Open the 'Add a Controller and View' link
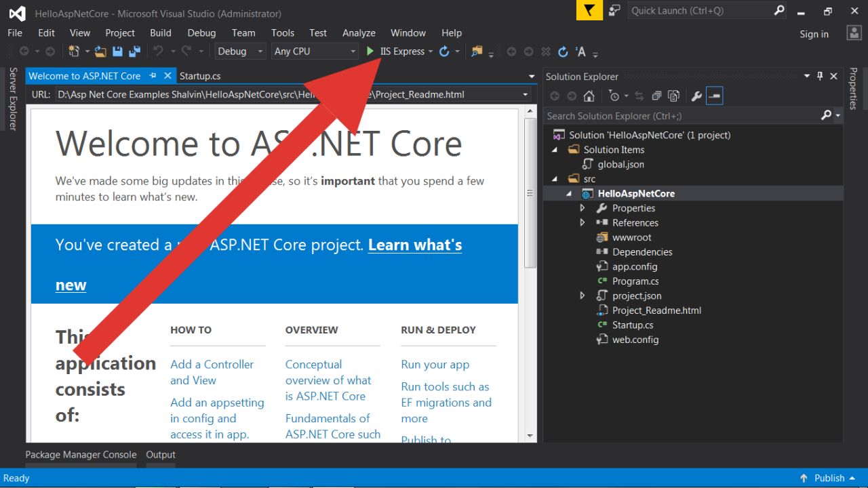The width and height of the screenshot is (868, 488). tap(212, 372)
